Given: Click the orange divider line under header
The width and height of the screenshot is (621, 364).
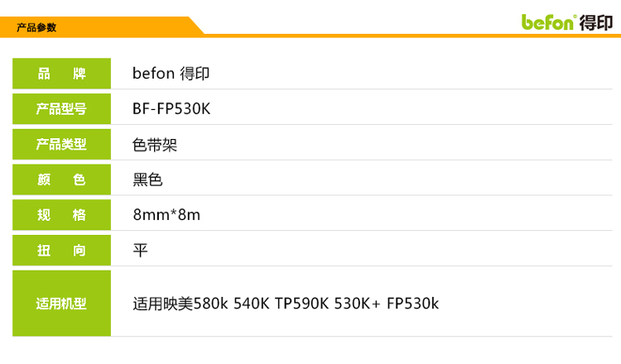Looking at the screenshot, I should 412,36.
